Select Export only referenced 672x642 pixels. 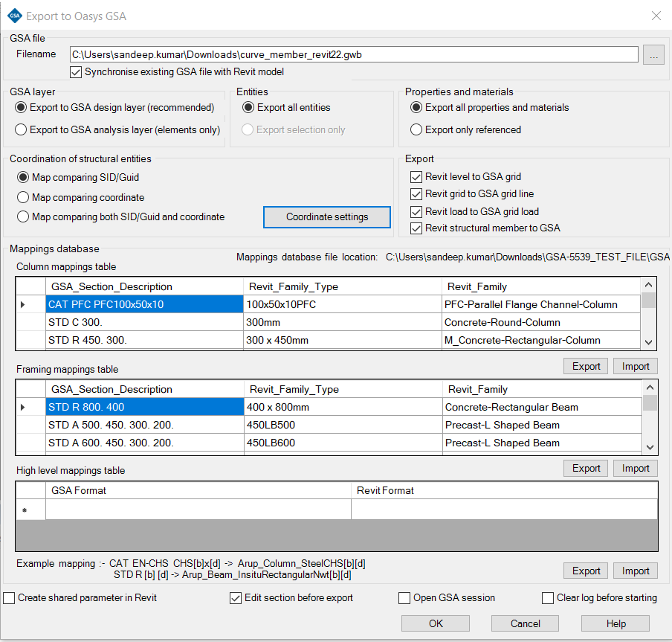(x=416, y=128)
